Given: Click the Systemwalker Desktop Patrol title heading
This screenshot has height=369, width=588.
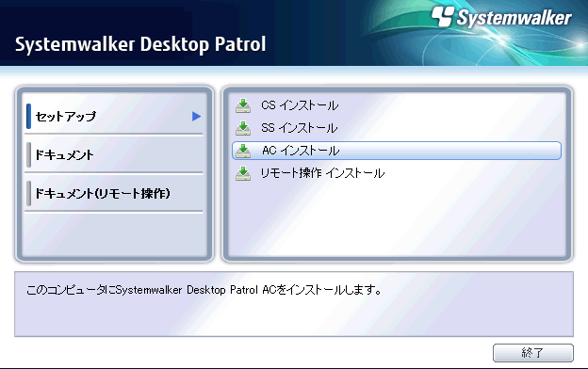Looking at the screenshot, I should tap(140, 44).
